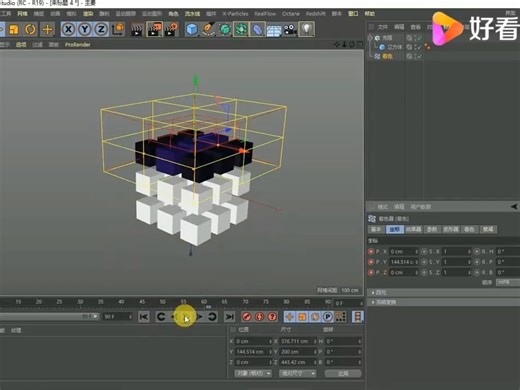
Task: Click the timeline filmstrip icon
Action: [x=358, y=317]
